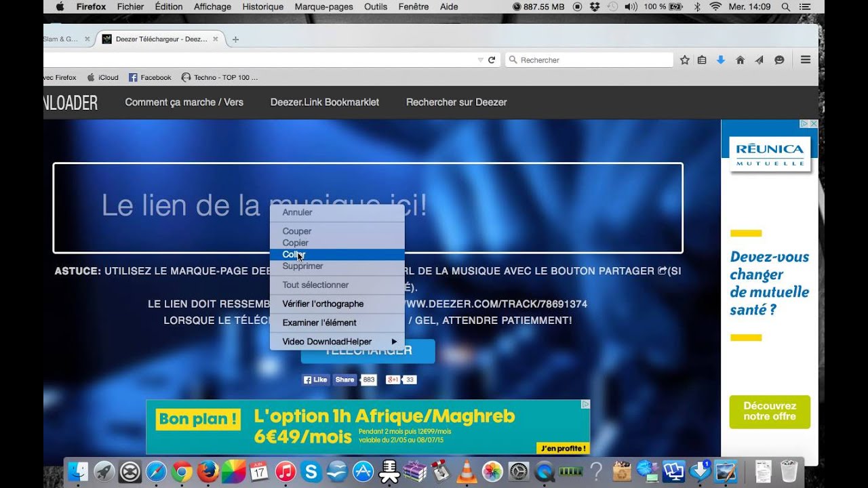Open App Store from the dock
Image resolution: width=868 pixels, height=488 pixels.
363,471
